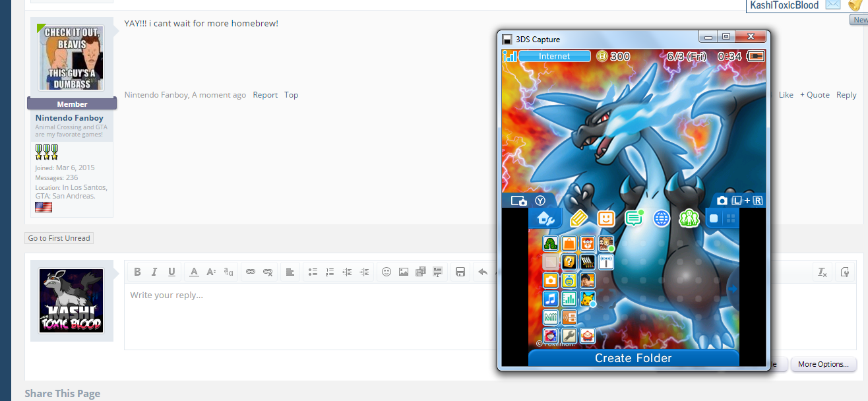Open the insert special block menu
Viewport: 868px width, 401px height.
438,272
